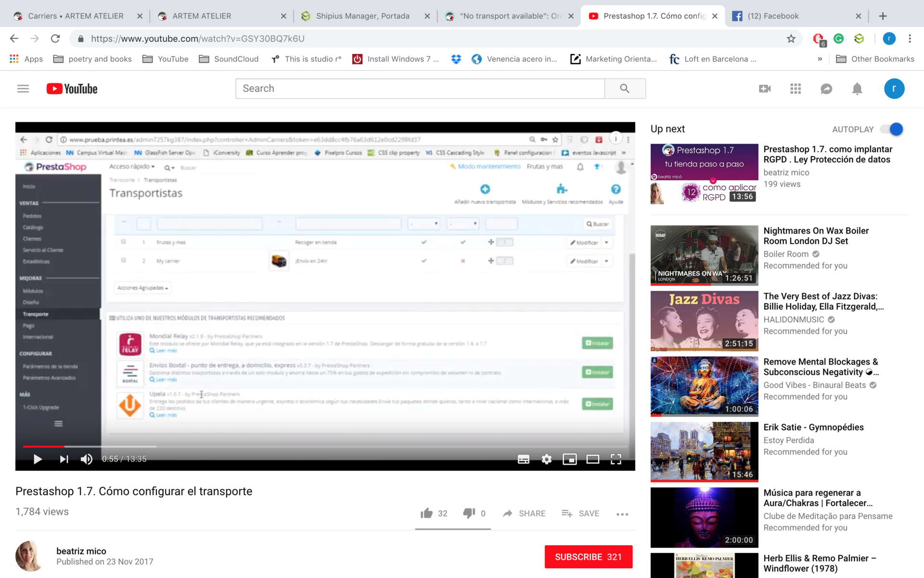Toggle subtitles captions button in player
This screenshot has height=578, width=924.
523,459
